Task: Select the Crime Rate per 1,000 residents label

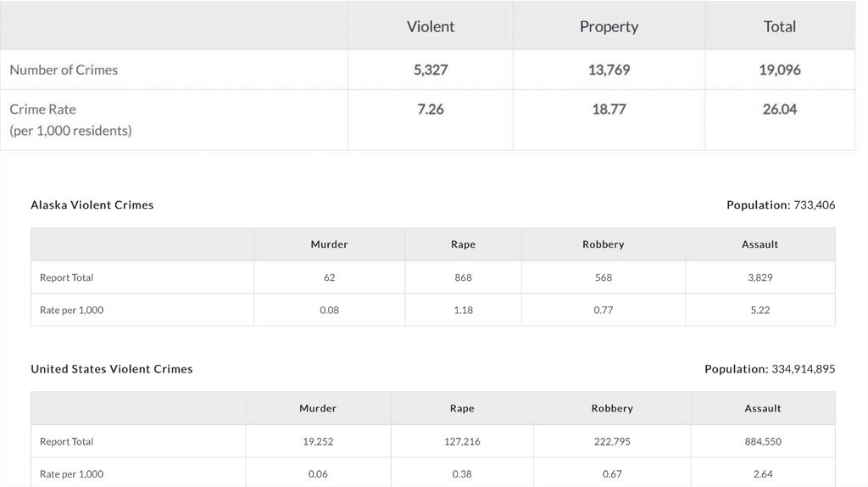Action: pos(70,120)
